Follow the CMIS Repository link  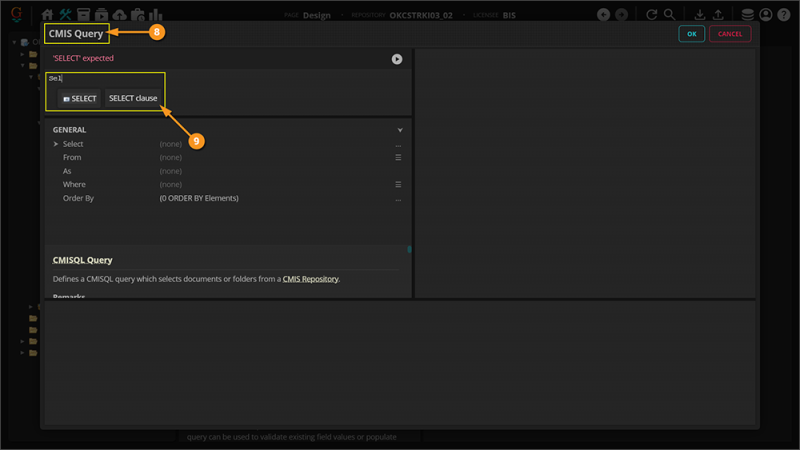point(310,279)
